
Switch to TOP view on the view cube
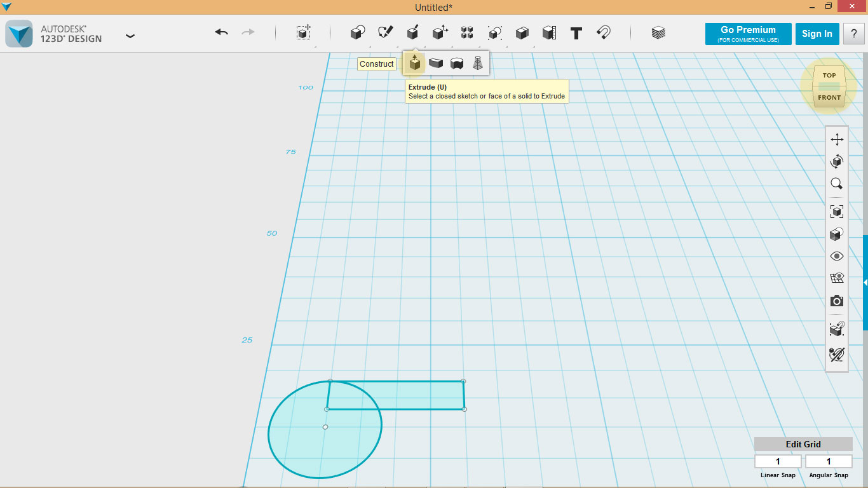[829, 75]
